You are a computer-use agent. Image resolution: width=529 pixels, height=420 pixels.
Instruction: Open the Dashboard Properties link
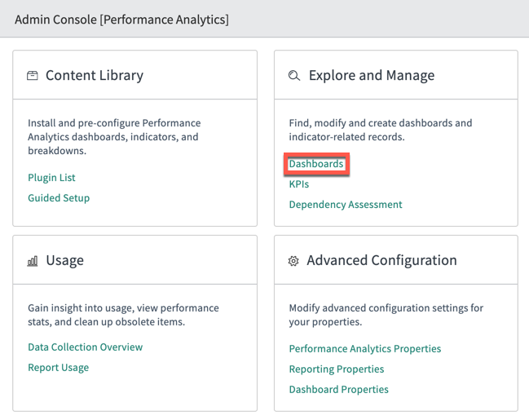click(339, 389)
